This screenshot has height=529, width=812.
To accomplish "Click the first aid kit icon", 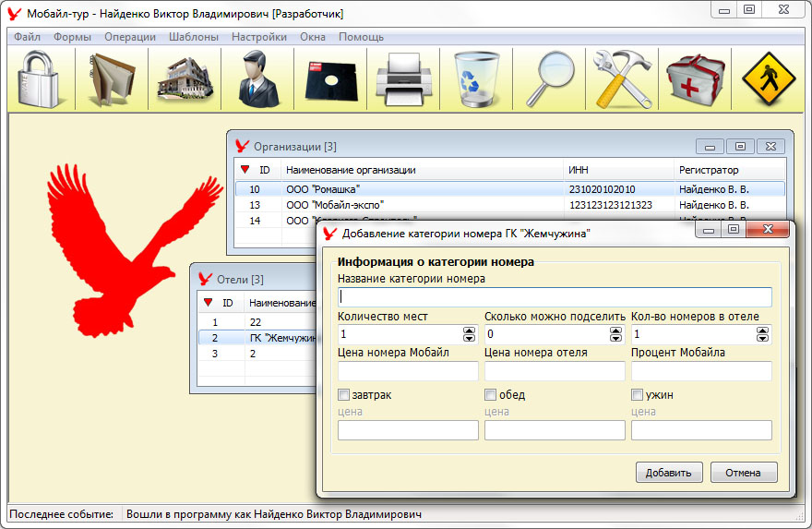I will [695, 79].
